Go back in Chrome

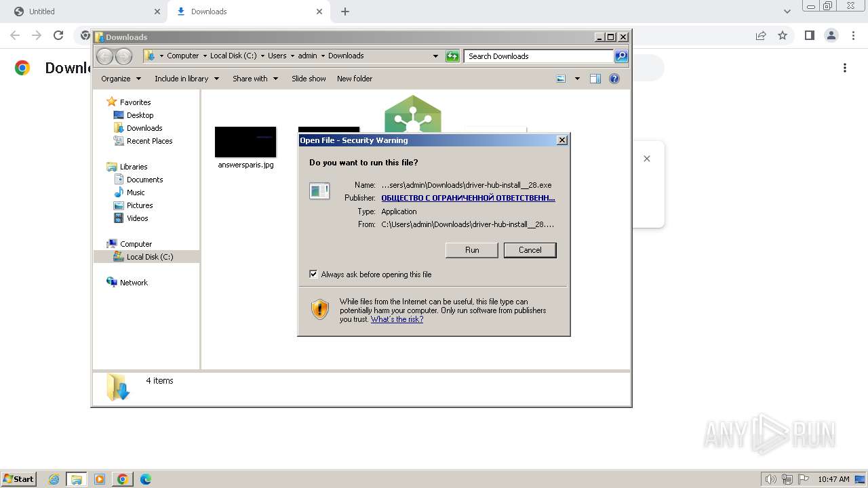(15, 35)
